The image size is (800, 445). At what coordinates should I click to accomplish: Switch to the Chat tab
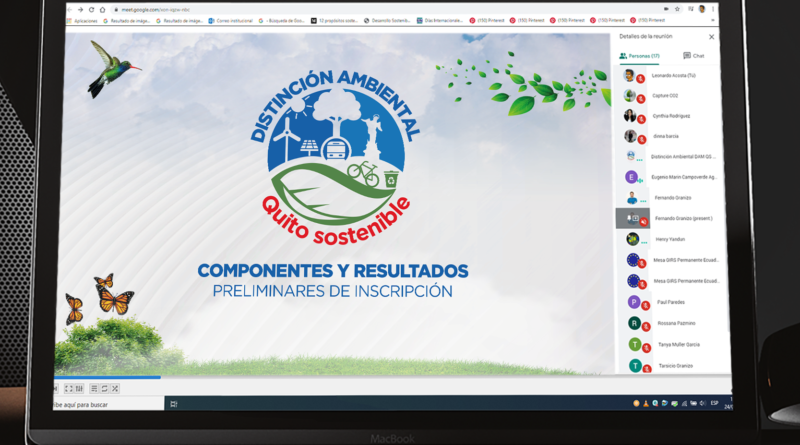tap(694, 56)
